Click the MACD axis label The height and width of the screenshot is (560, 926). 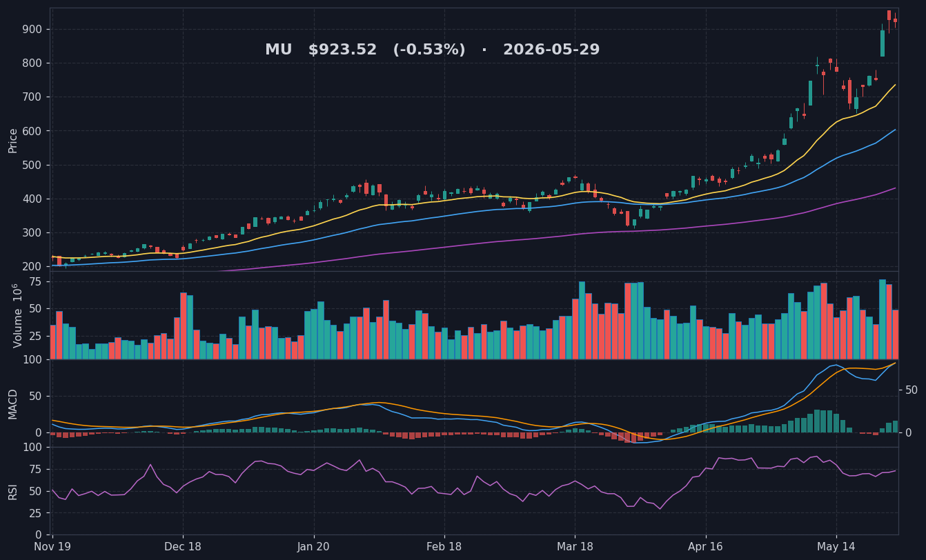click(13, 403)
